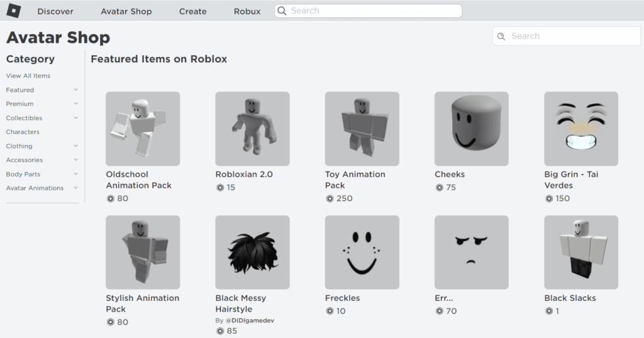Open Big Grin - Tai Verdes thumbnail
This screenshot has height=338, width=644.
(581, 129)
